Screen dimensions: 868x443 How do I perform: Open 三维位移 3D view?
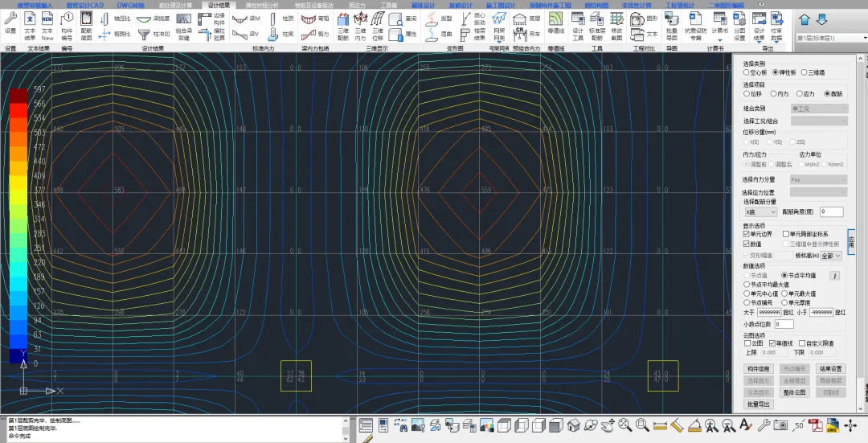coord(378,26)
